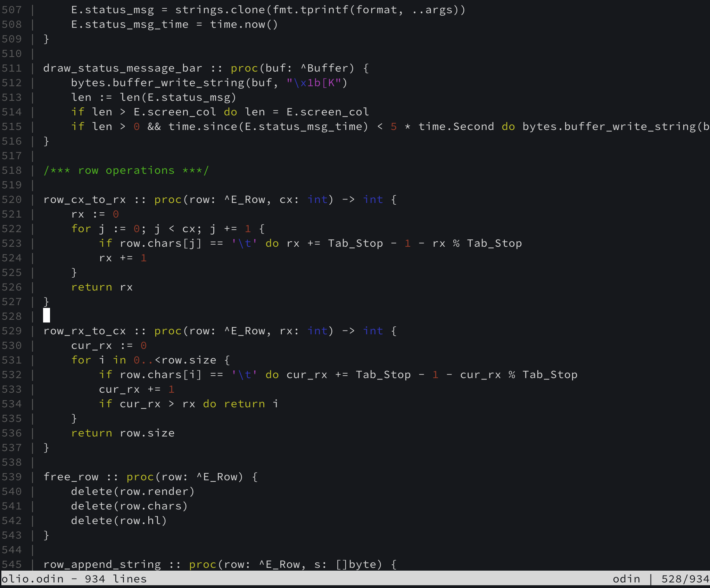Click 'row.chars[j]' on line 523
Screen dimensions: 710x588
(160, 243)
